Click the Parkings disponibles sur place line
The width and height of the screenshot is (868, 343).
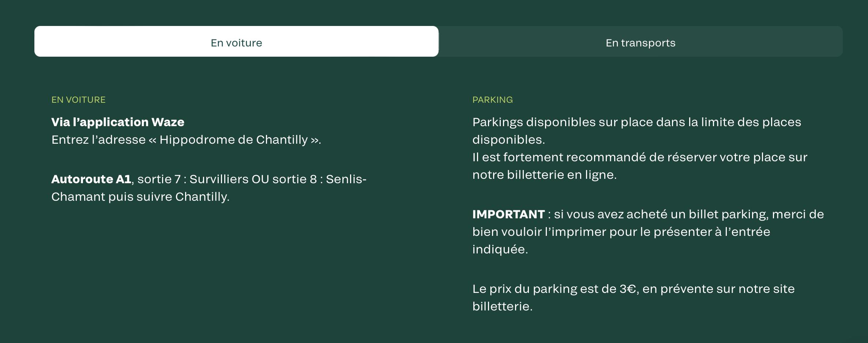point(636,122)
